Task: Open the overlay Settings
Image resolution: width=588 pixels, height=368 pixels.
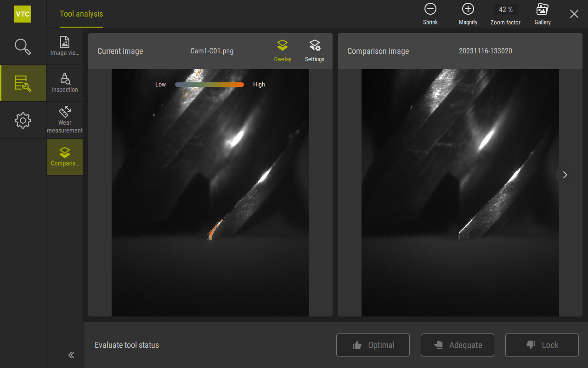Action: pyautogui.click(x=315, y=50)
